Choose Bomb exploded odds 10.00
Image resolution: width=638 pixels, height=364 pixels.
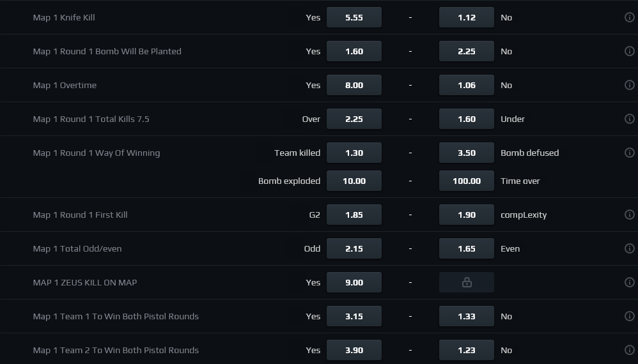pos(354,181)
